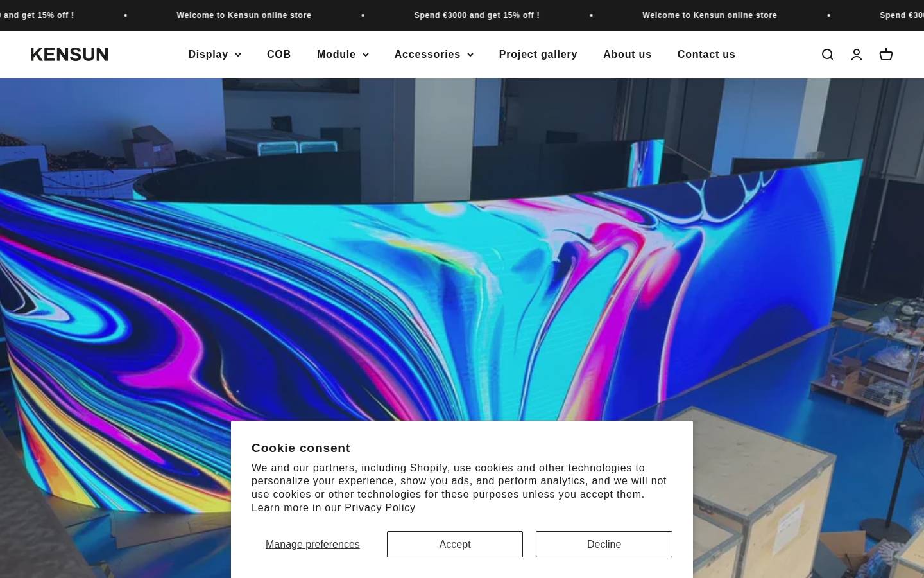924x578 pixels.
Task: Open the COB menu item
Action: [279, 55]
